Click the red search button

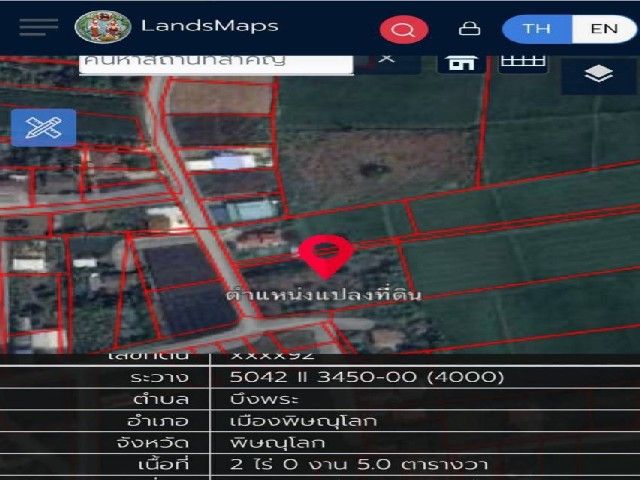coord(404,29)
